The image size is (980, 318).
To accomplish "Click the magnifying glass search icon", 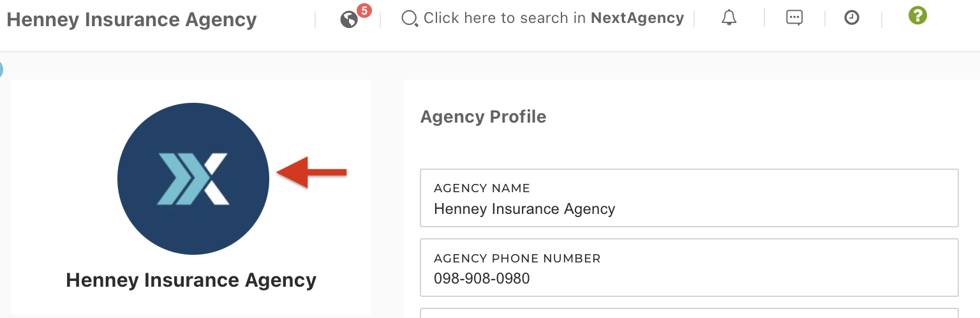I will coord(408,19).
